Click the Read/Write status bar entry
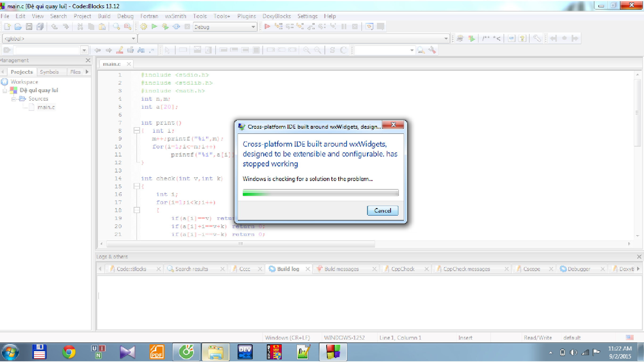The width and height of the screenshot is (644, 362). pos(538,338)
